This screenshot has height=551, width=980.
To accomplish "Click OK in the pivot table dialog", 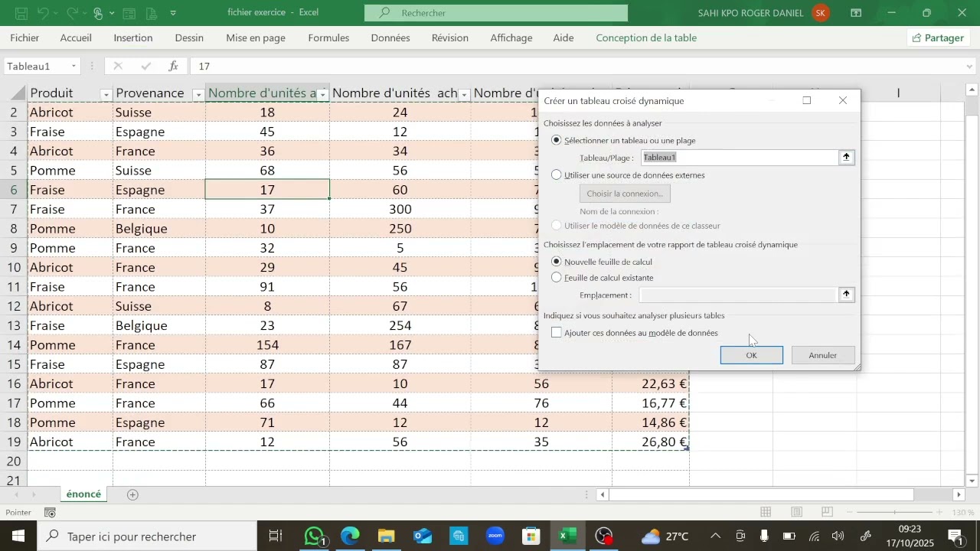I will [752, 355].
